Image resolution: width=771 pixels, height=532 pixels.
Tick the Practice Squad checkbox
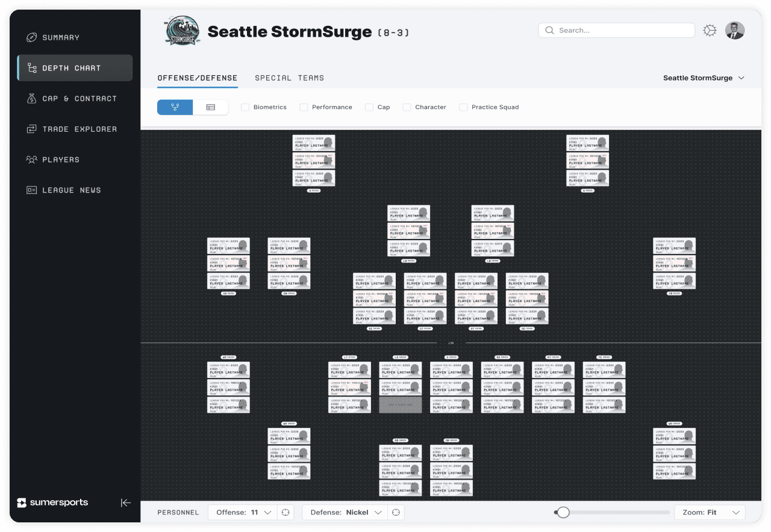(x=463, y=107)
